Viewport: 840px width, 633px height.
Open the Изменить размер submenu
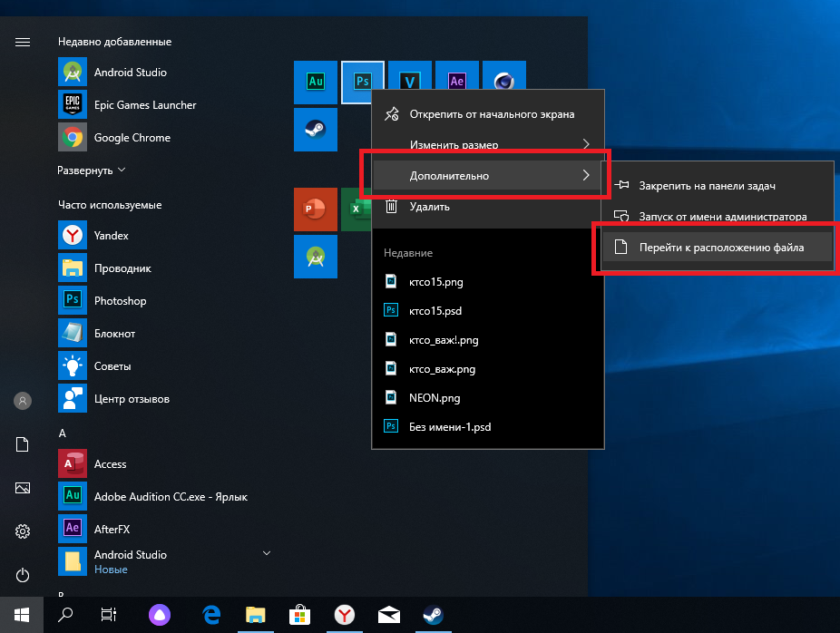488,144
